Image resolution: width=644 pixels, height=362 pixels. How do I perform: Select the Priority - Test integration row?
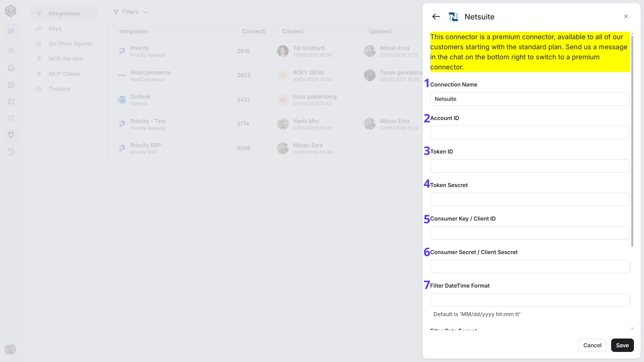[265, 124]
